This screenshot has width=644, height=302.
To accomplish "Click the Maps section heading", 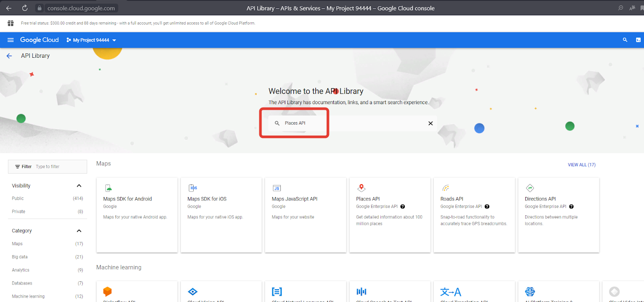I will tap(103, 164).
